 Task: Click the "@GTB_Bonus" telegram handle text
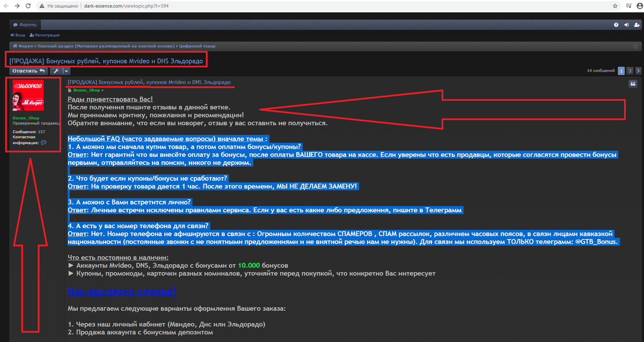[596, 242]
